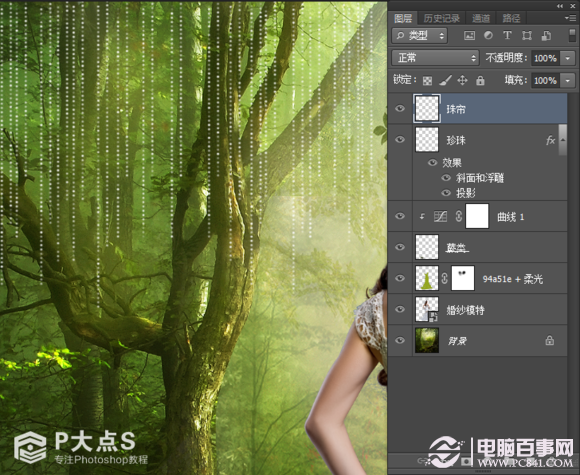The height and width of the screenshot is (475, 580).
Task: Select the 婚纱模特 smart object thumbnail
Action: pos(427,309)
